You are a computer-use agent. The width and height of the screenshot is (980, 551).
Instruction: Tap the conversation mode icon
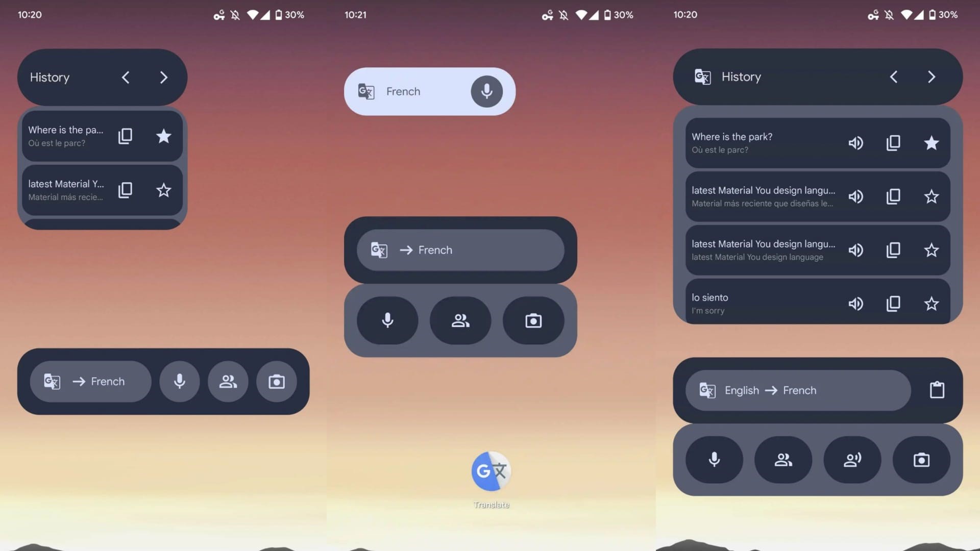point(460,320)
